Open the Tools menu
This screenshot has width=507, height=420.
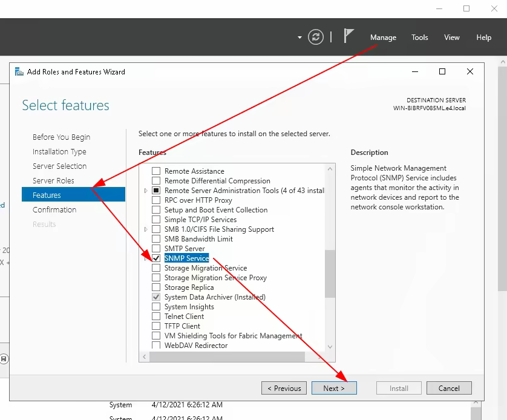point(419,38)
